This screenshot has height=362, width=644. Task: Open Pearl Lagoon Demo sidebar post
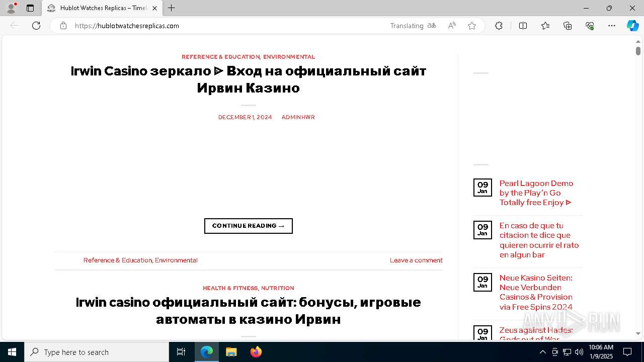point(536,193)
